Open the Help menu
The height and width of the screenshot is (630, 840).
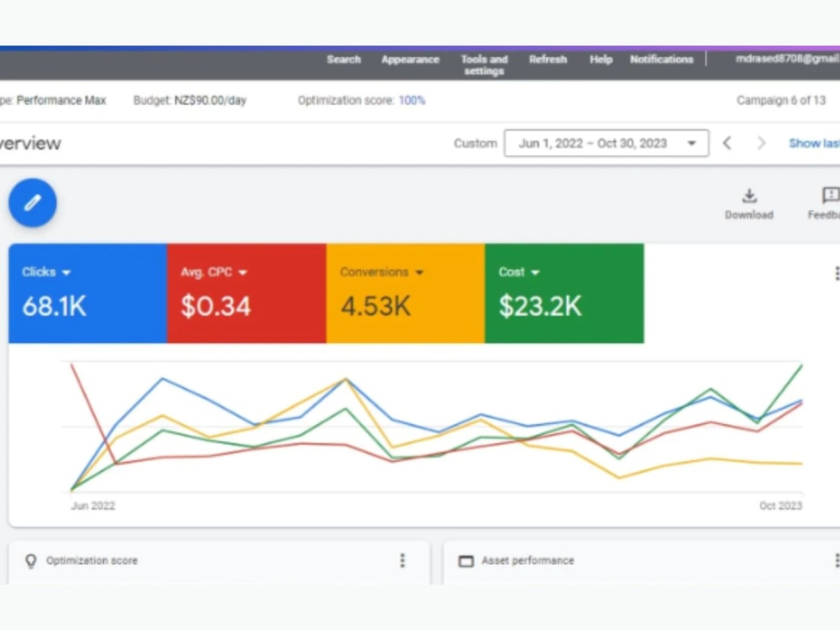pos(601,60)
